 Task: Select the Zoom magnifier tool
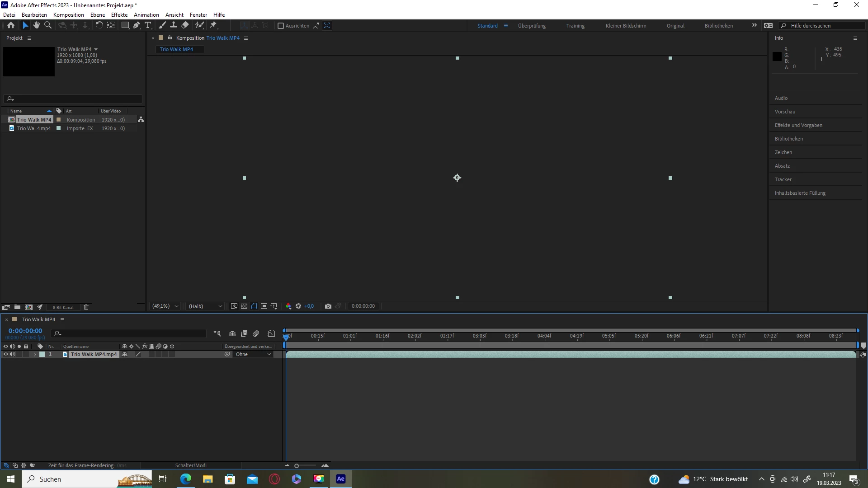pyautogui.click(x=48, y=25)
